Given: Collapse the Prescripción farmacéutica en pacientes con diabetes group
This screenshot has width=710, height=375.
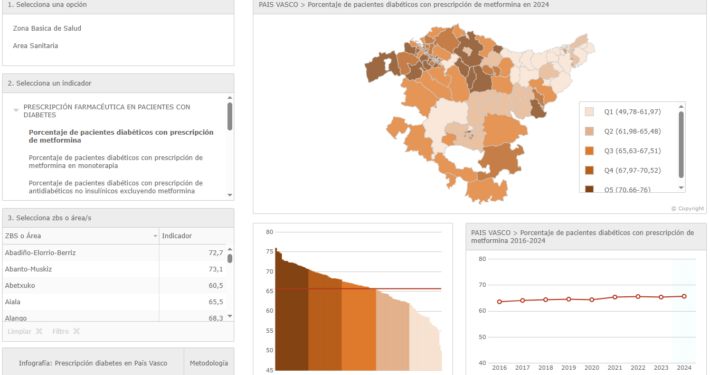Looking at the screenshot, I should 16,110.
